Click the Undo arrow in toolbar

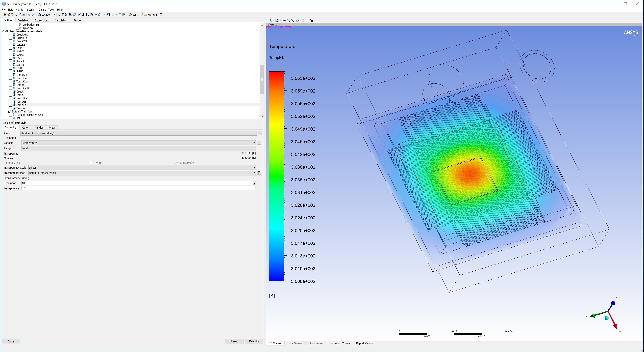29,15
